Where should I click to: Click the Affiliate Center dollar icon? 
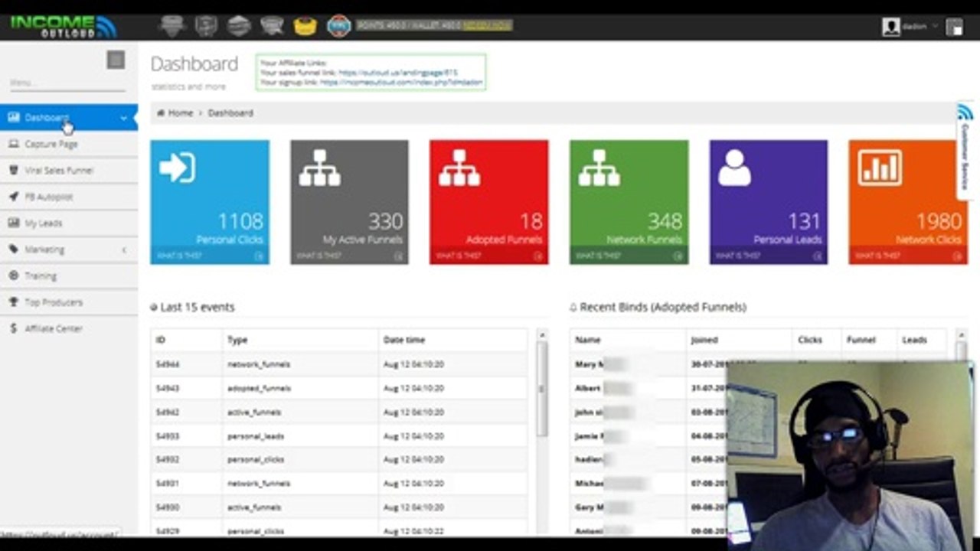pyautogui.click(x=14, y=328)
